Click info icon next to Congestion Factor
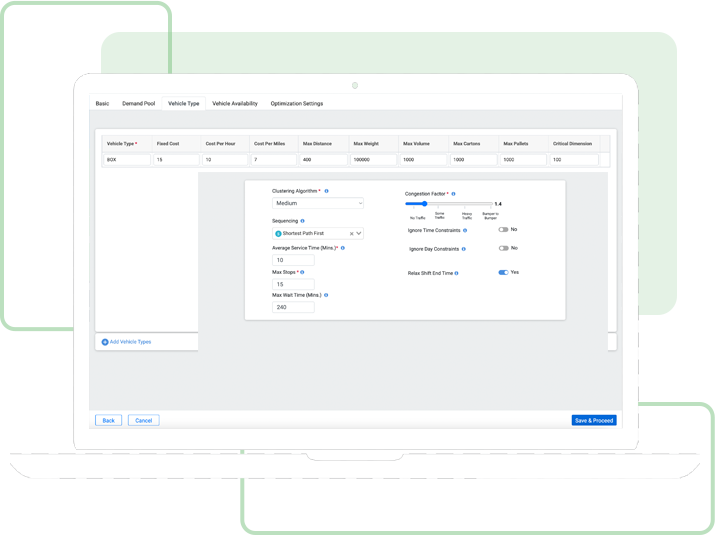Viewport: 715px width, 535px height. pyautogui.click(x=454, y=193)
